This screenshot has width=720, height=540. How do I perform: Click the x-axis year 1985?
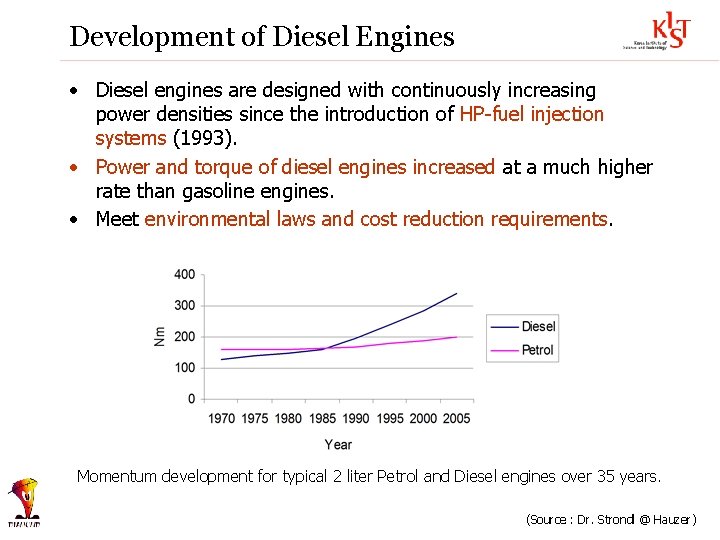322,419
